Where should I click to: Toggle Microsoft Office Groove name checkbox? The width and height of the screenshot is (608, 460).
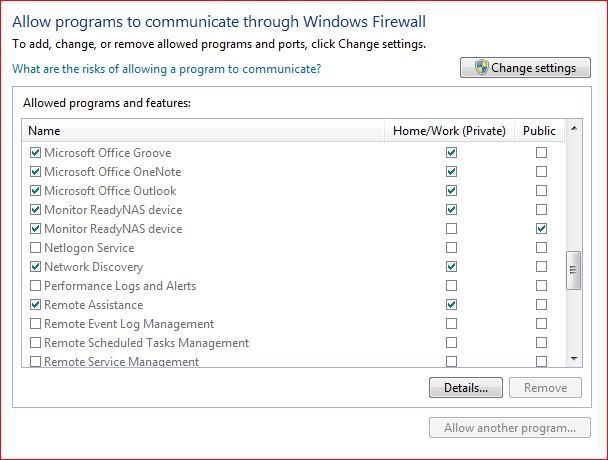point(35,152)
